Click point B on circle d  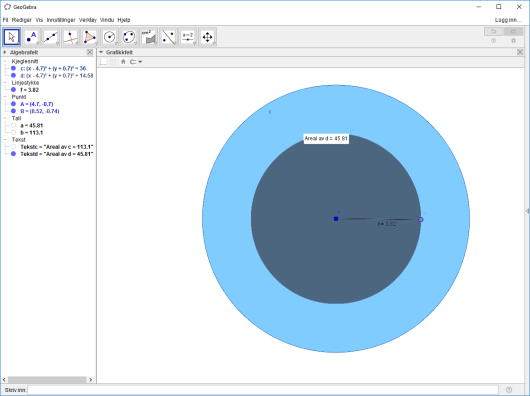[x=421, y=220]
